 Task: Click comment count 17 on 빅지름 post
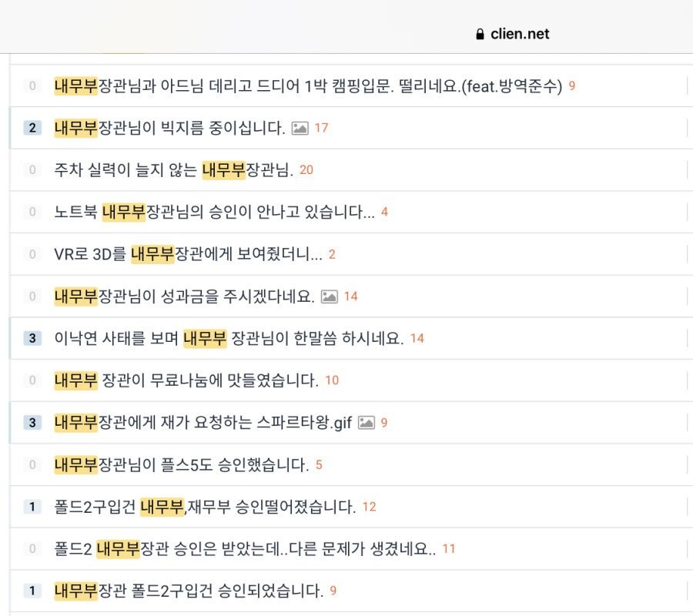321,128
